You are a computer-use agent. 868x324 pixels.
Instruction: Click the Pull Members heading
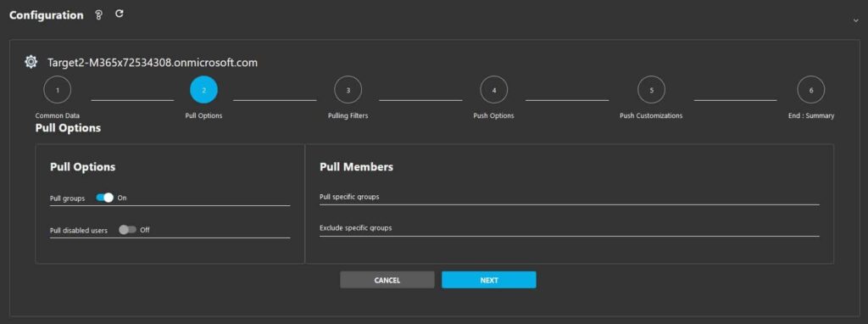click(357, 167)
